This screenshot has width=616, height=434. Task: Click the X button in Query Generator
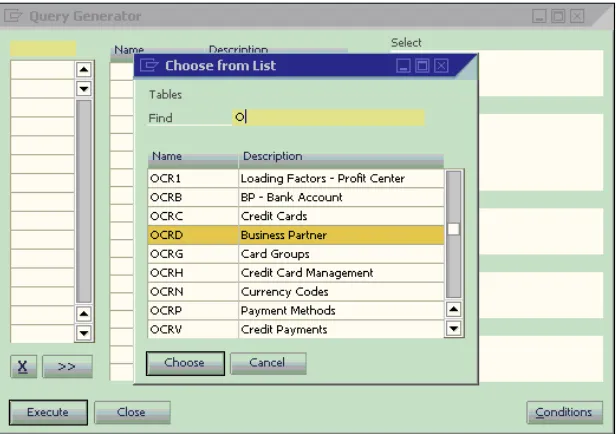click(23, 366)
